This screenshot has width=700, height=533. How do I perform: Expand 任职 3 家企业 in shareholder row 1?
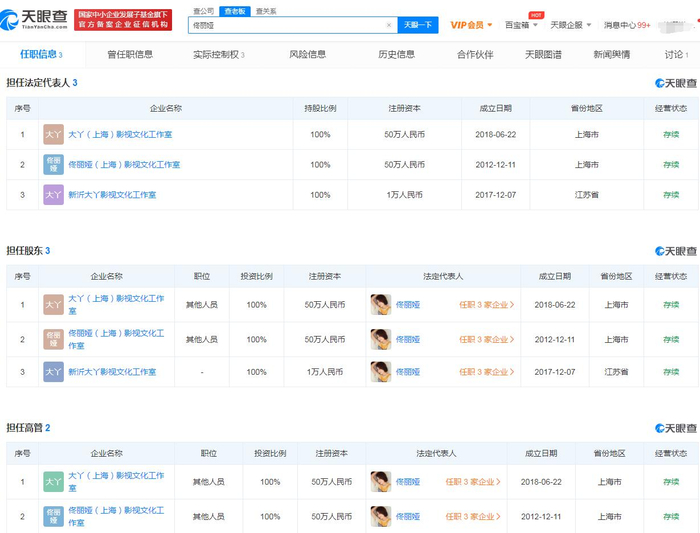[487, 304]
